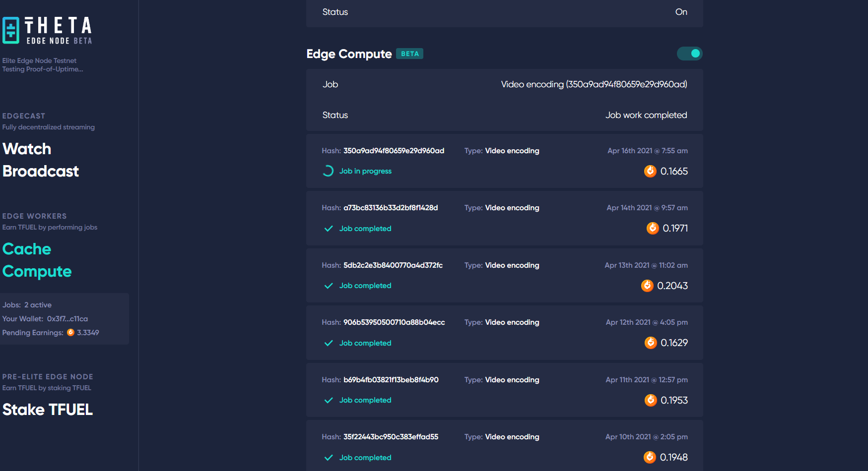868x471 pixels.
Task: Click the Apr 14th 2021 @ 9:57 am timestamp
Action: coord(647,208)
